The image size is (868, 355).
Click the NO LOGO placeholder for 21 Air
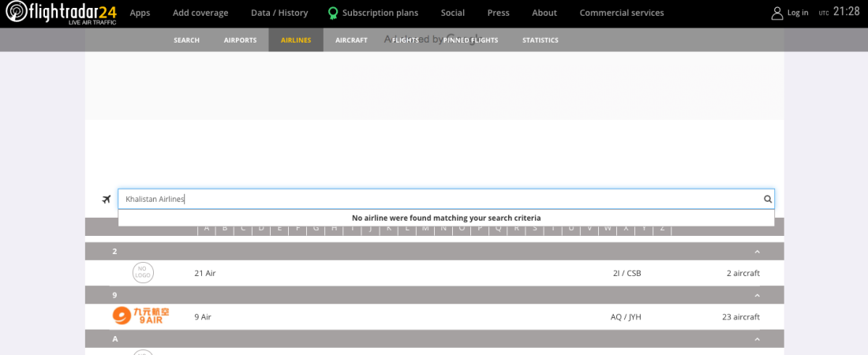coord(143,273)
